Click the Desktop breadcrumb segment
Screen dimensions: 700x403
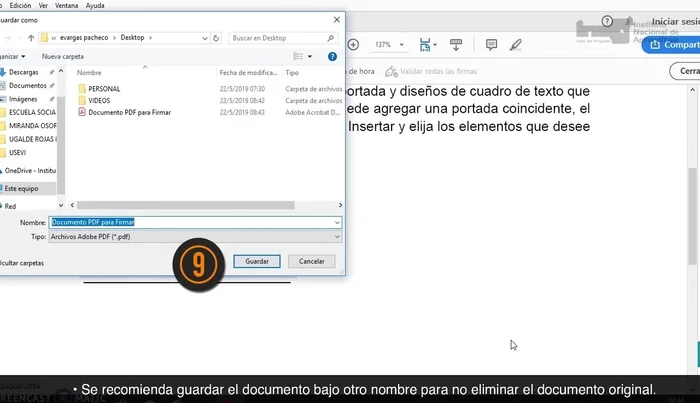coord(132,37)
